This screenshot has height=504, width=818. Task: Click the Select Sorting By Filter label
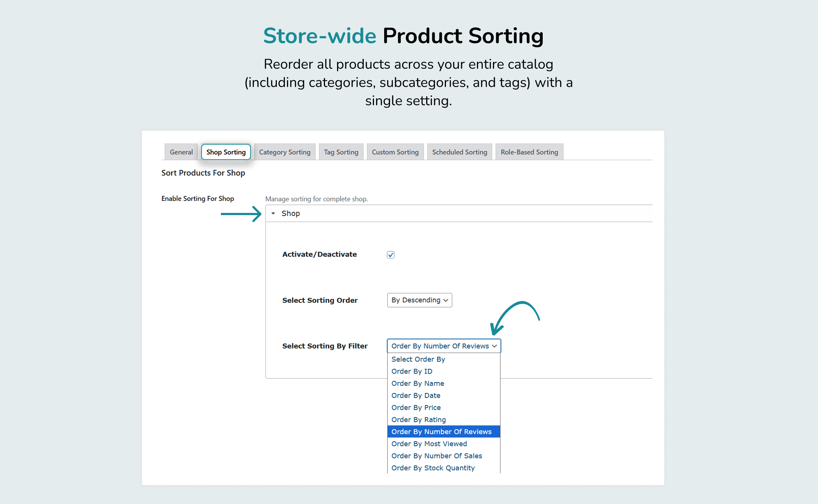click(325, 346)
